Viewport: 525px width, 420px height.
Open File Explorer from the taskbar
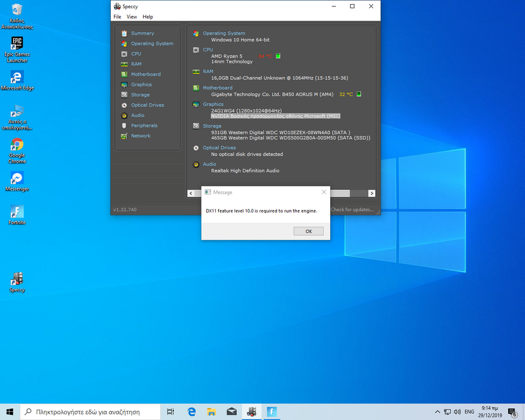pyautogui.click(x=211, y=412)
